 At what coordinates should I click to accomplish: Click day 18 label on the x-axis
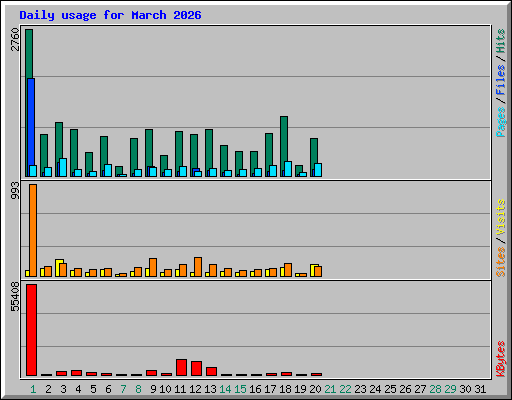[285, 389]
